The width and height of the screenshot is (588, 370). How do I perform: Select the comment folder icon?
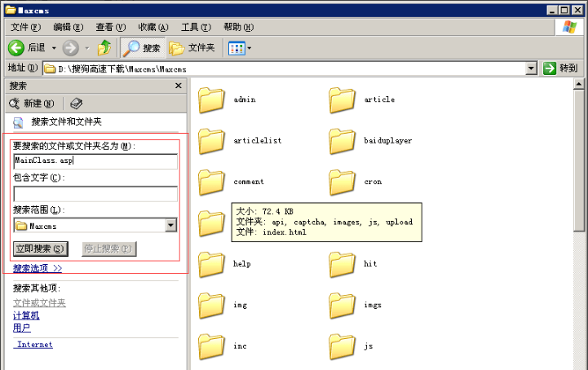coord(211,183)
